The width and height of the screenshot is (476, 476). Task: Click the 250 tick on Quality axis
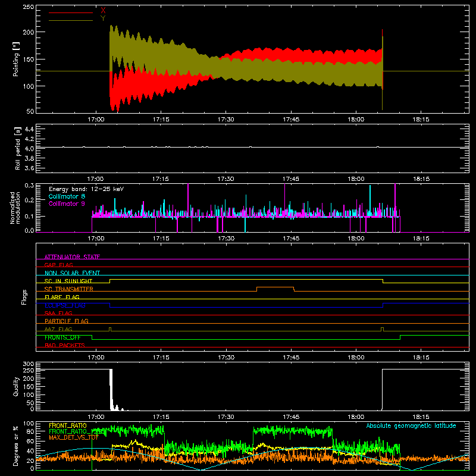28,371
